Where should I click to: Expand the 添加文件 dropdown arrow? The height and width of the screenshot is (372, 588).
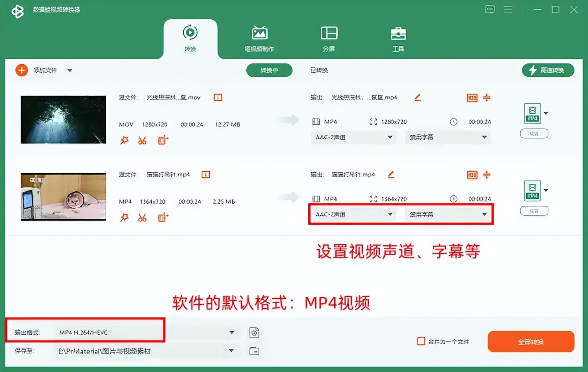(x=70, y=70)
